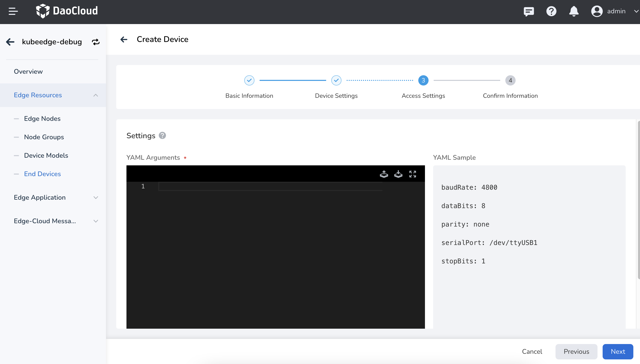Go to the Device Settings step

pyautogui.click(x=336, y=80)
